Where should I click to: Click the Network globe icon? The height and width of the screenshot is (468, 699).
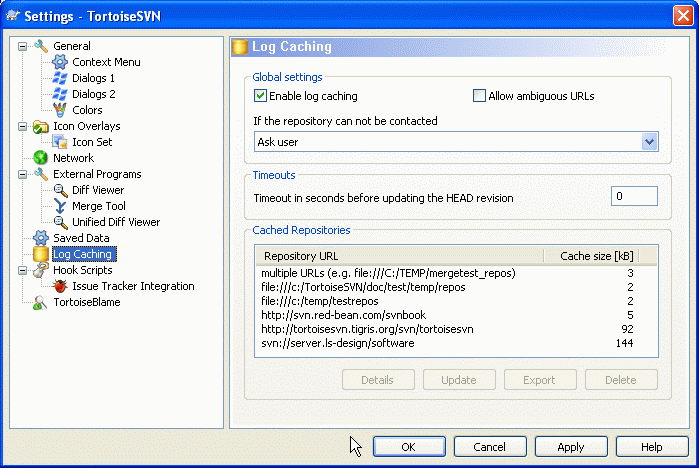[x=41, y=158]
